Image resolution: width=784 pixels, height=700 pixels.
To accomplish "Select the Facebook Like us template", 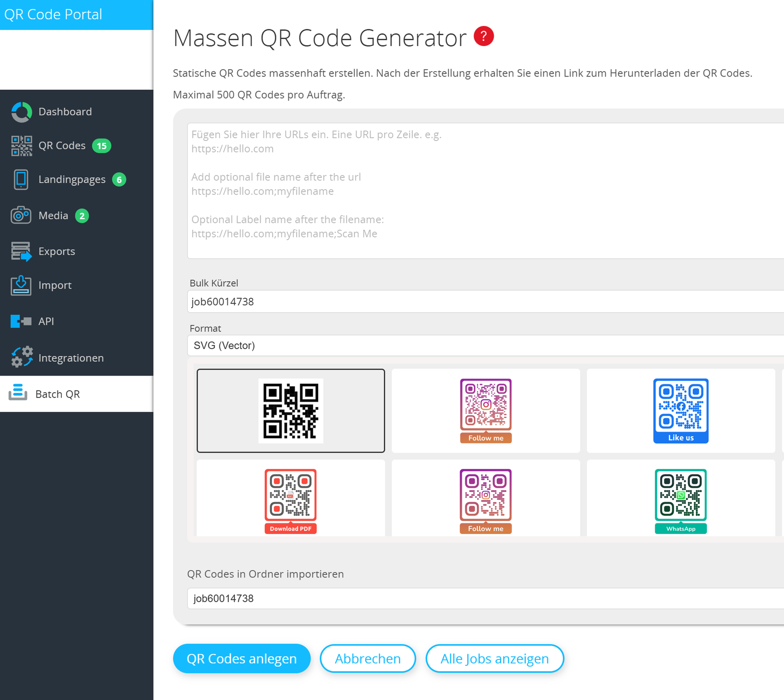I will coord(681,411).
